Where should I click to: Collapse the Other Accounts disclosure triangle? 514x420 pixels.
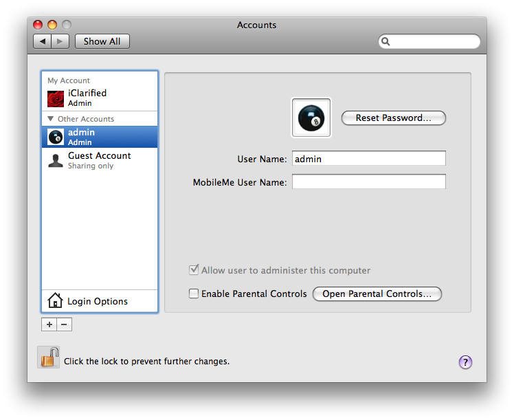point(51,119)
